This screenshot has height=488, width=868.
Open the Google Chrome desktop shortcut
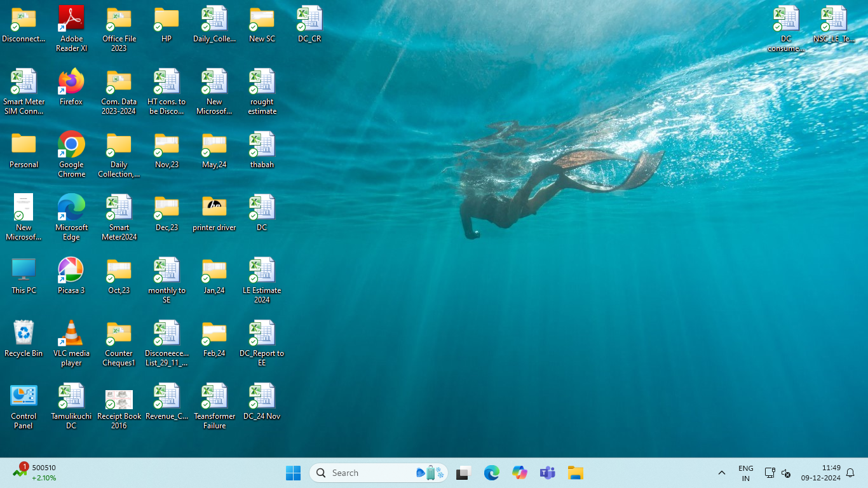coord(71,146)
